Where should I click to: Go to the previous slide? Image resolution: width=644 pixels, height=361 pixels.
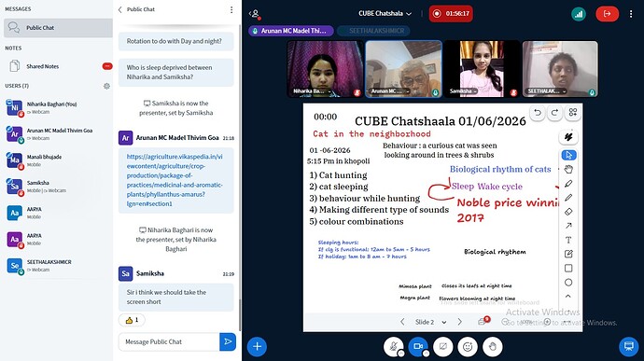(x=402, y=322)
